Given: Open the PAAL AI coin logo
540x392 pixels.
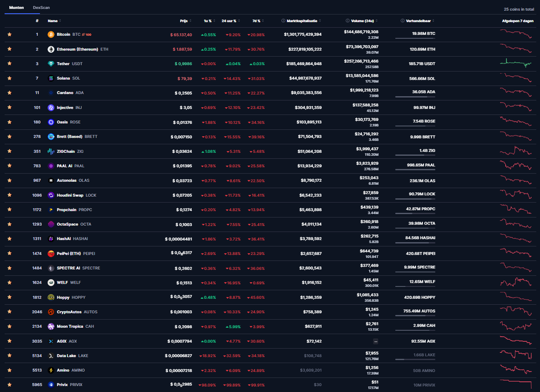Looking at the screenshot, I should click(x=51, y=166).
